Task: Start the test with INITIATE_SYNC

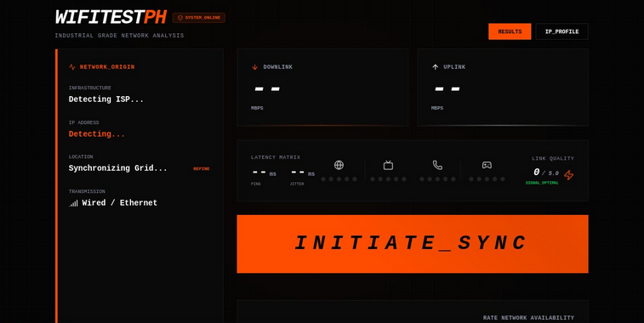Action: click(413, 244)
